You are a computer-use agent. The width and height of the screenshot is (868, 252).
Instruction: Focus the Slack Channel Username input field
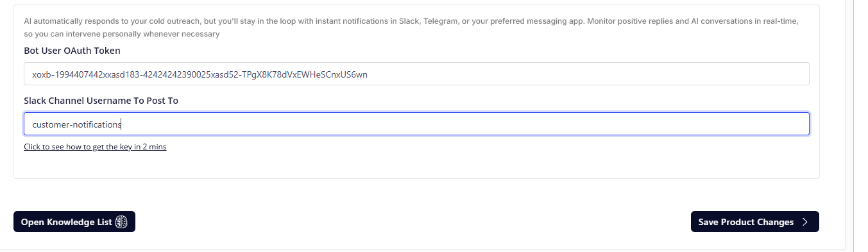416,124
